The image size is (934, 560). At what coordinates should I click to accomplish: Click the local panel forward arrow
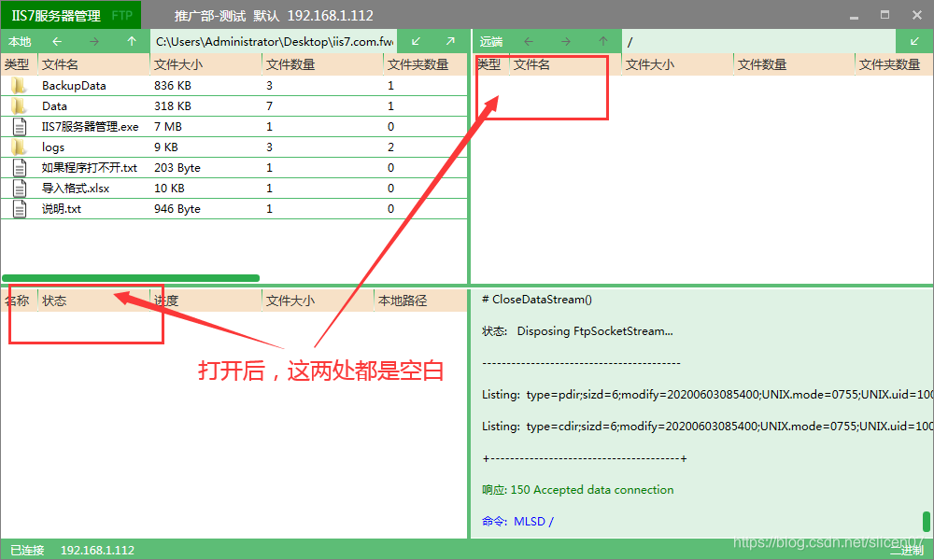click(94, 42)
